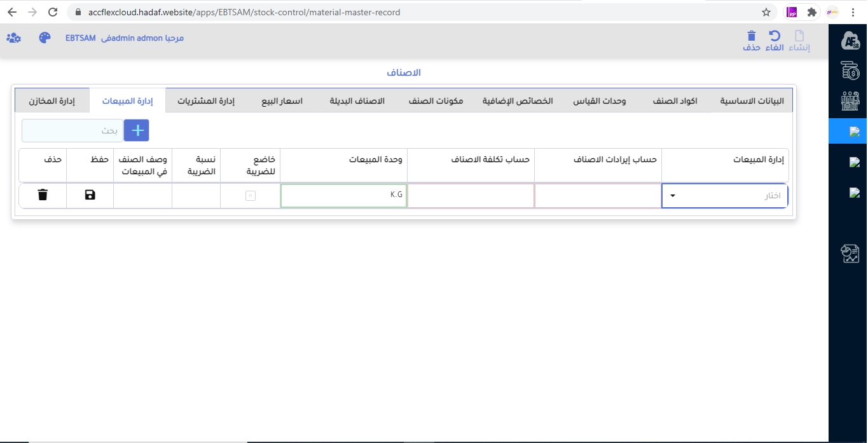Click the lowest broken-image sidebar module icon
868x443 pixels.
[x=855, y=193]
